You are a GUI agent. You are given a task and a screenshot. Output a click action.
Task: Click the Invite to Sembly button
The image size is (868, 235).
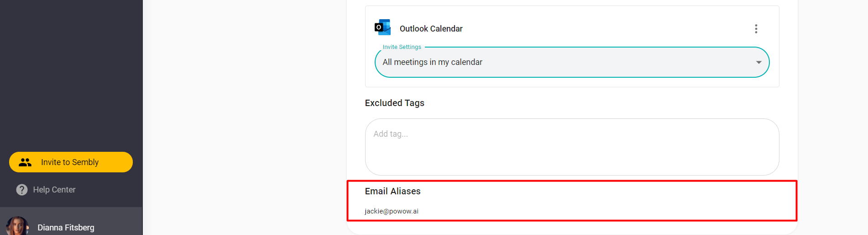click(71, 162)
